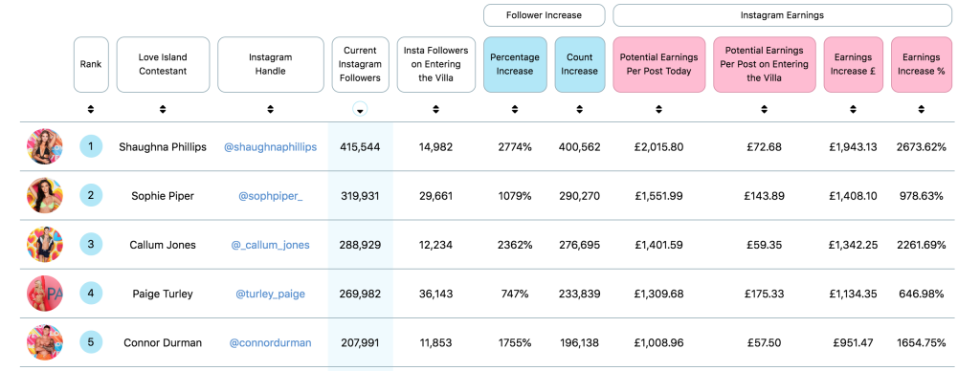The height and width of the screenshot is (371, 980).
Task: Open @connordurman Instagram link
Action: click(x=270, y=343)
